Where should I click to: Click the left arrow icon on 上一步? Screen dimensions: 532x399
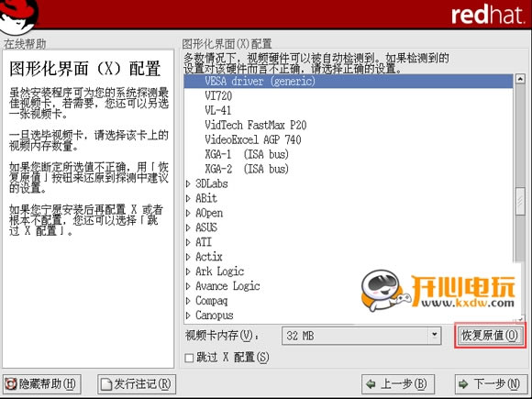[x=371, y=384]
